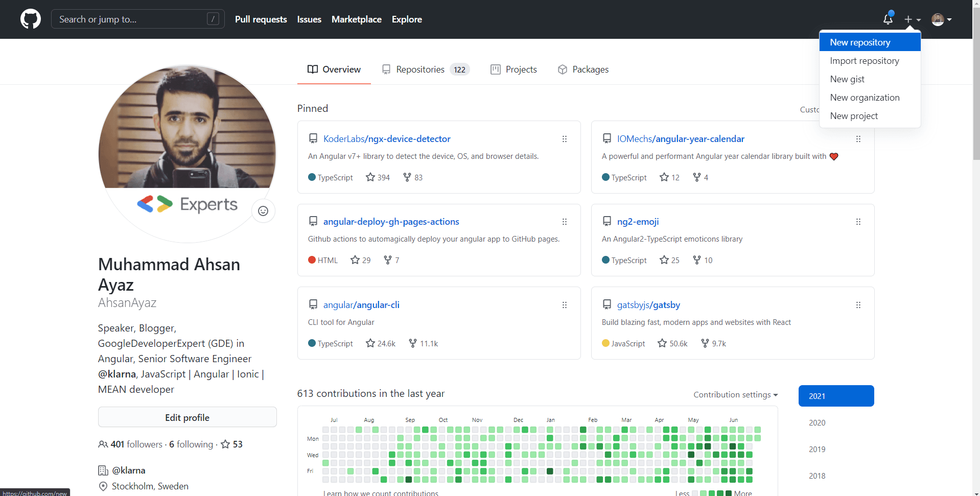Select the 2021 contribution year
The height and width of the screenshot is (496, 980).
point(836,396)
